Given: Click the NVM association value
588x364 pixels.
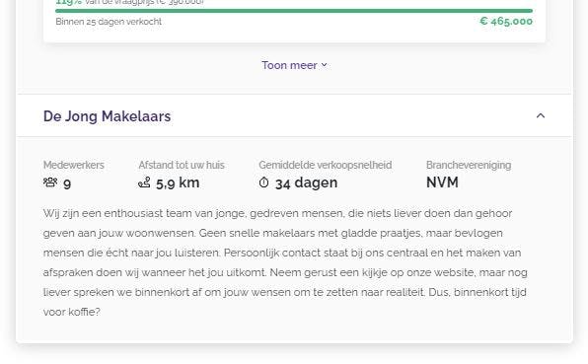Looking at the screenshot, I should point(442,182).
